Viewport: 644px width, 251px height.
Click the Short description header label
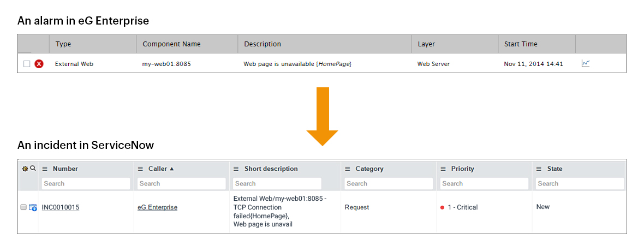pos(271,169)
